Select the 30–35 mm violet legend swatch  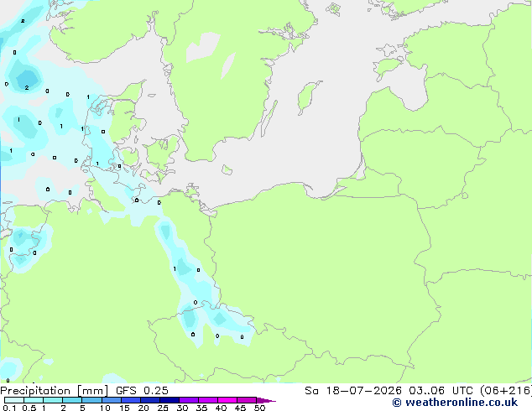[x=189, y=400]
